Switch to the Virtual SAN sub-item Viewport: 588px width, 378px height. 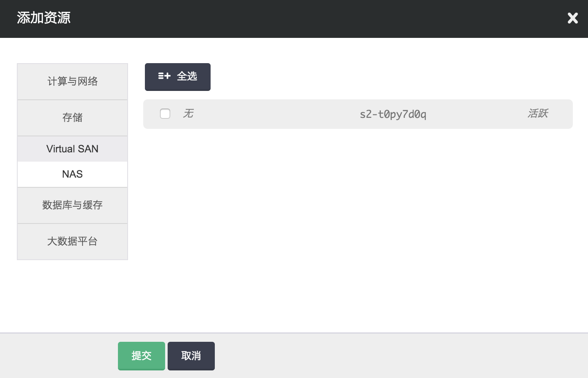tap(72, 149)
